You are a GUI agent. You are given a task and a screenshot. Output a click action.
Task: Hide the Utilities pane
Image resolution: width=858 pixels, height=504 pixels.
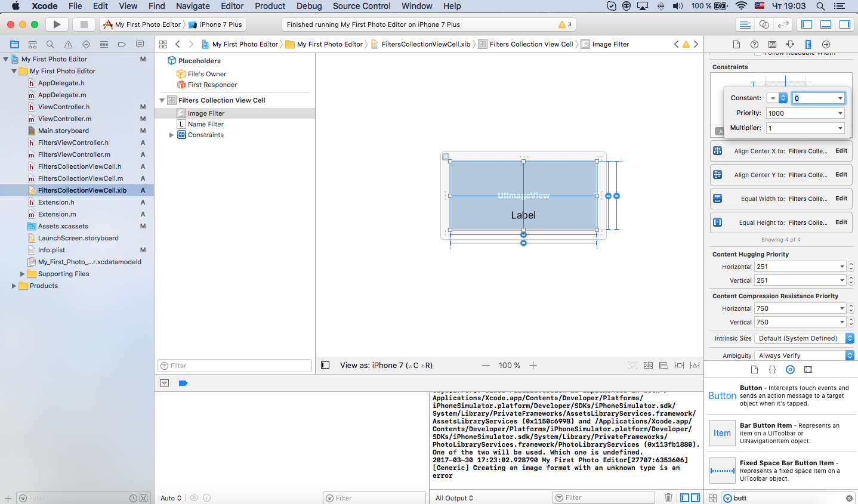pyautogui.click(x=845, y=24)
